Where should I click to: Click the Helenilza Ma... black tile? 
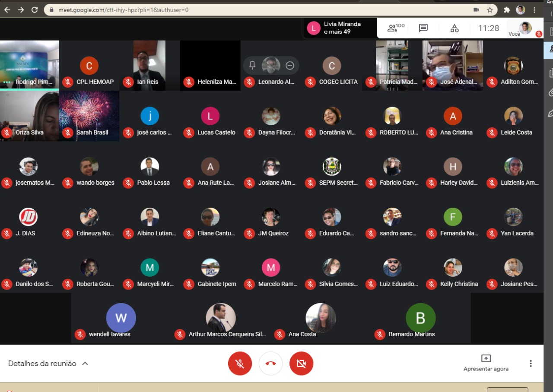(x=210, y=65)
